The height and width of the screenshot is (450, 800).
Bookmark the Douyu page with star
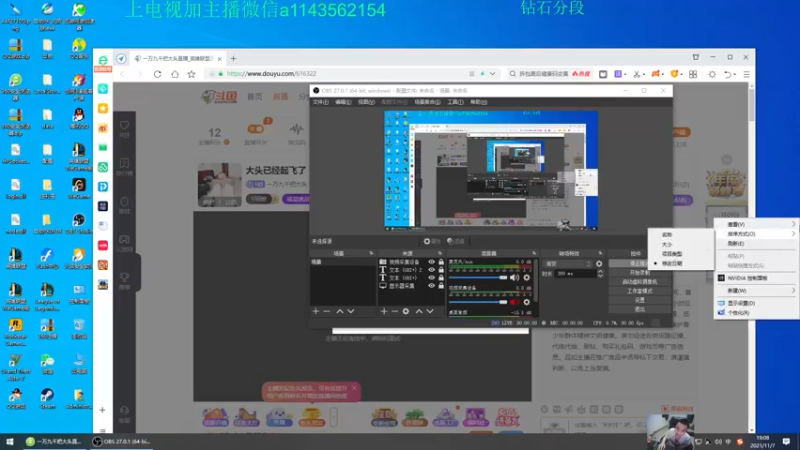point(191,74)
